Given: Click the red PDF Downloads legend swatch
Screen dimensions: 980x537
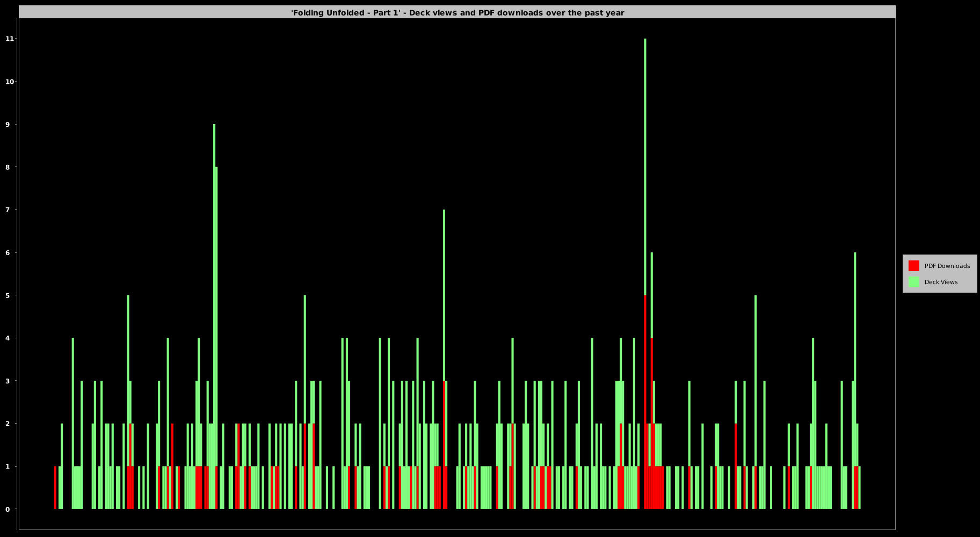Looking at the screenshot, I should [x=913, y=266].
